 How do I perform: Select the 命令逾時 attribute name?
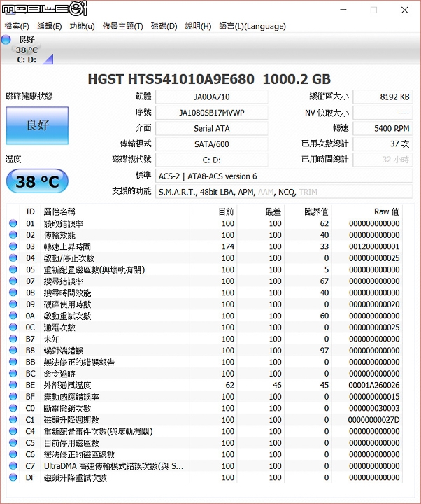point(59,374)
